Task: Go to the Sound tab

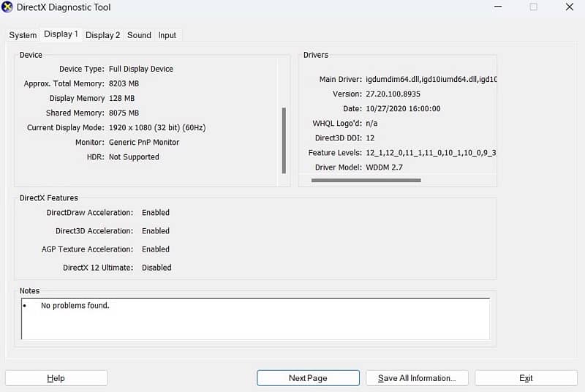Action: [139, 35]
